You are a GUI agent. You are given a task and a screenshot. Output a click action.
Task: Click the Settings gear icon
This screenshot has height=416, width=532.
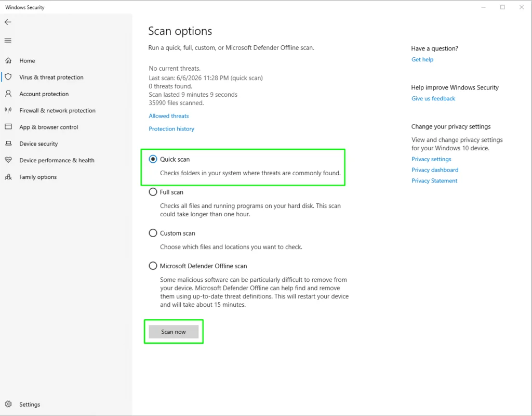pos(8,404)
